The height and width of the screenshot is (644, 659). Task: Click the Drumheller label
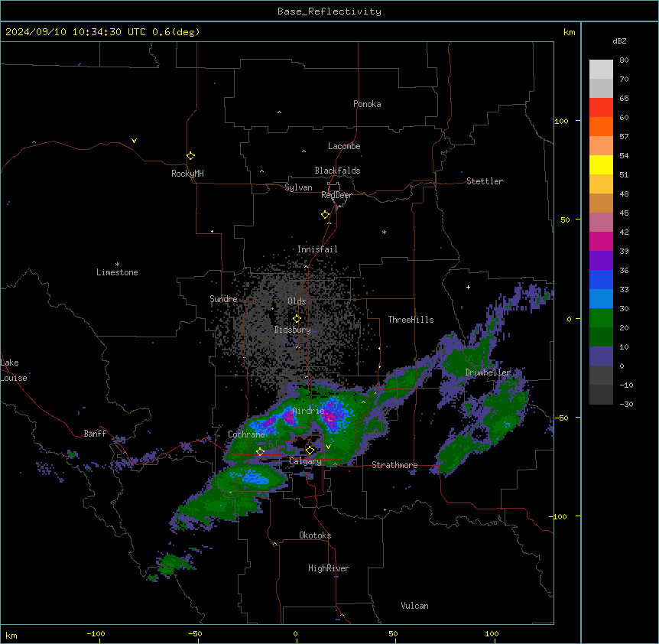[x=488, y=372]
